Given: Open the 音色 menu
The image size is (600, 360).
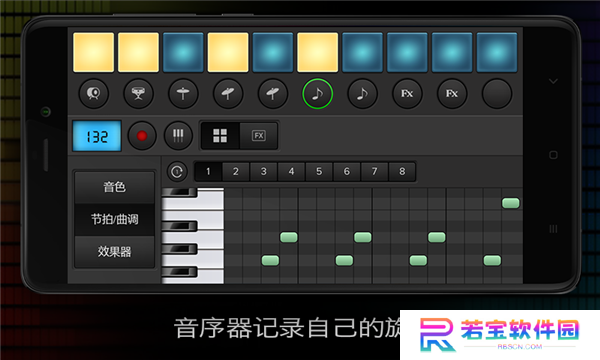Looking at the screenshot, I should [x=114, y=187].
